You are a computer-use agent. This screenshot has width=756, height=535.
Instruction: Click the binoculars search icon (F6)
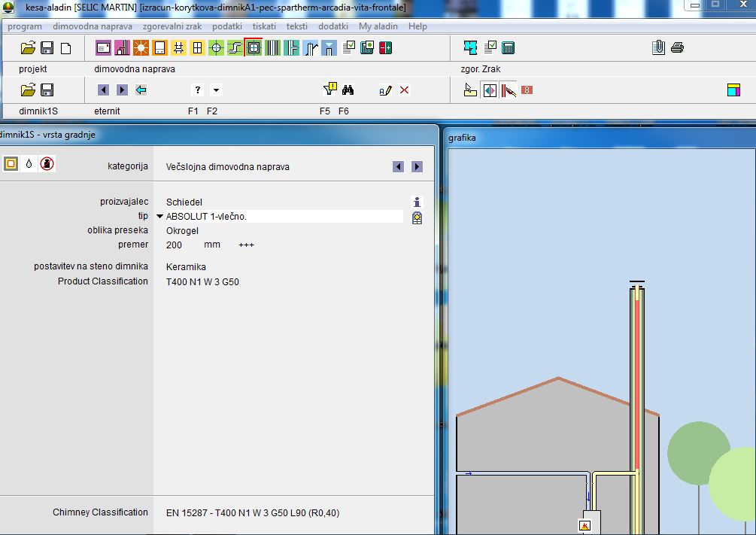point(348,90)
